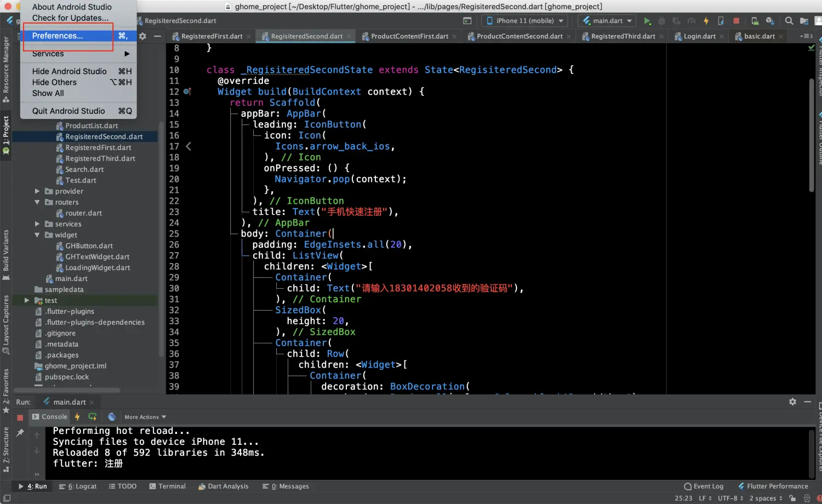Show hidden editor tabs list dropdown
This screenshot has width=822, height=504.
[806, 36]
